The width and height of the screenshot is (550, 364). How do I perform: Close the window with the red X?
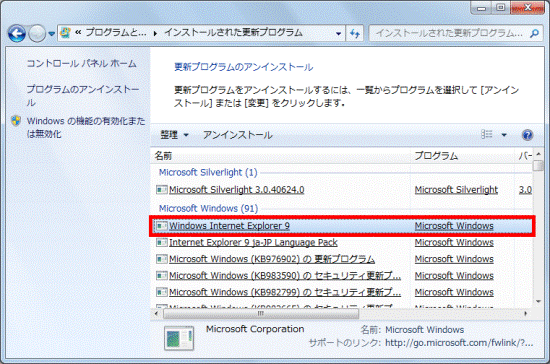[x=527, y=8]
